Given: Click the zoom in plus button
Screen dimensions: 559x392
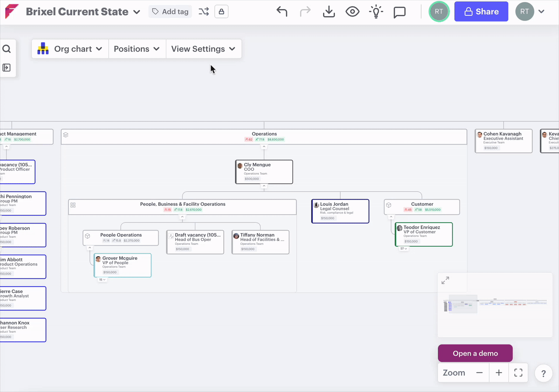Looking at the screenshot, I should click(x=499, y=373).
